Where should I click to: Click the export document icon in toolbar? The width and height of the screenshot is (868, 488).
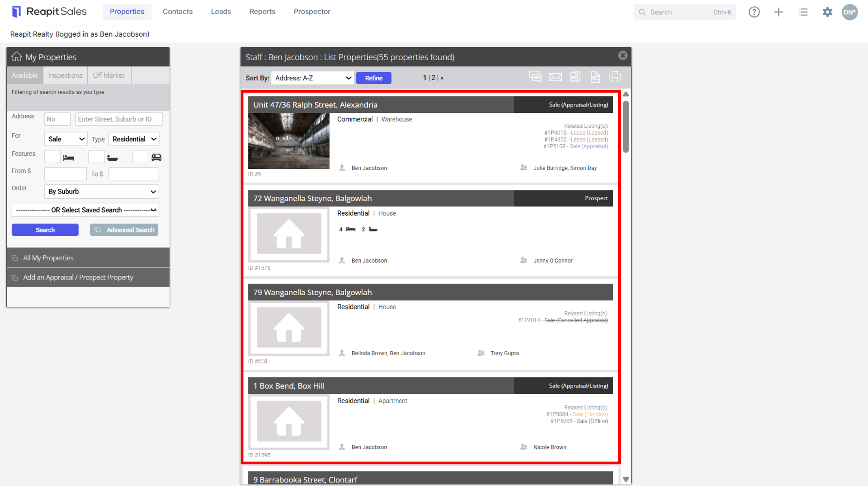(595, 77)
